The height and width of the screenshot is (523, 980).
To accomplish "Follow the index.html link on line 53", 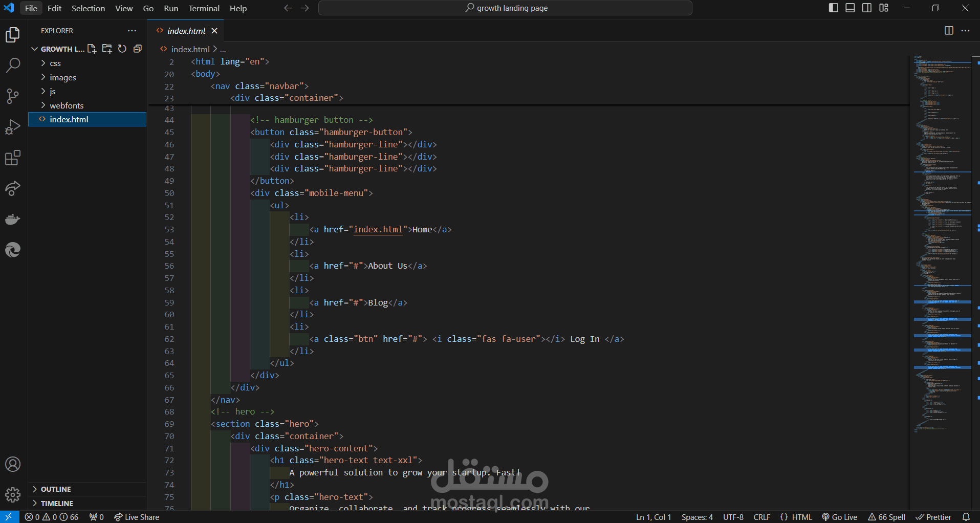I will (x=378, y=229).
